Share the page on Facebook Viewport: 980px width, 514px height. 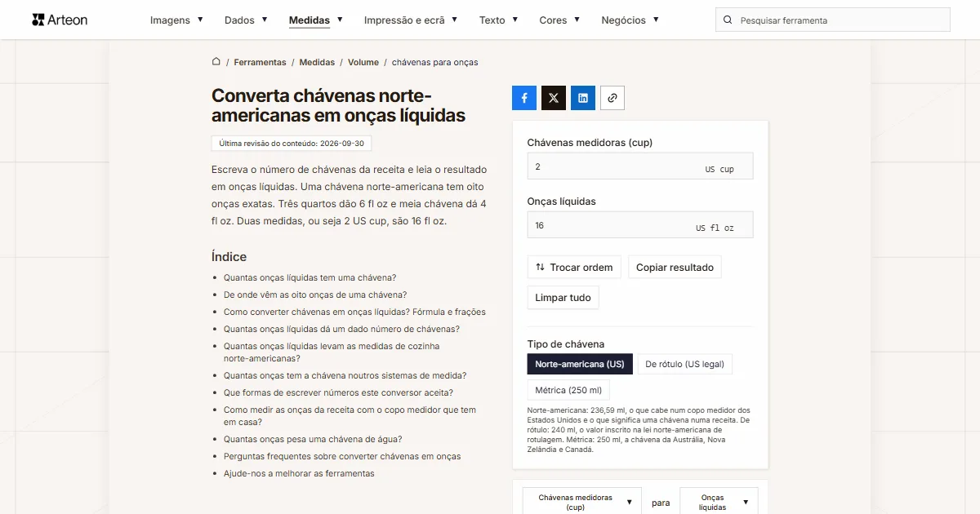click(524, 98)
